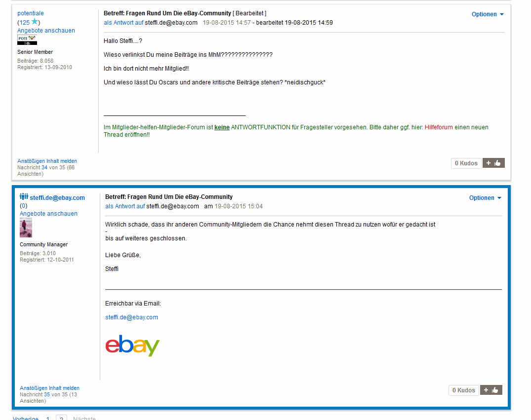Report Steffi's post with Anstößigen Inhalt melden
This screenshot has height=420, width=531.
(49, 388)
